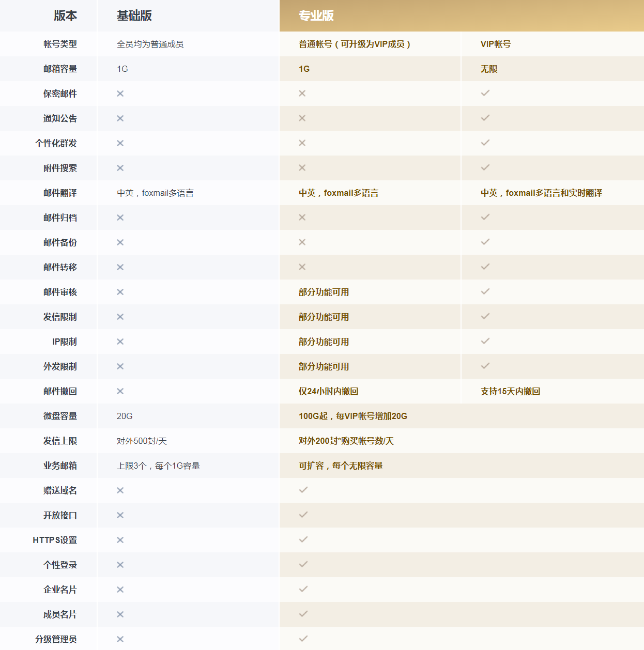Click the checkmark in 分级管理员 row under 专业版

303,639
